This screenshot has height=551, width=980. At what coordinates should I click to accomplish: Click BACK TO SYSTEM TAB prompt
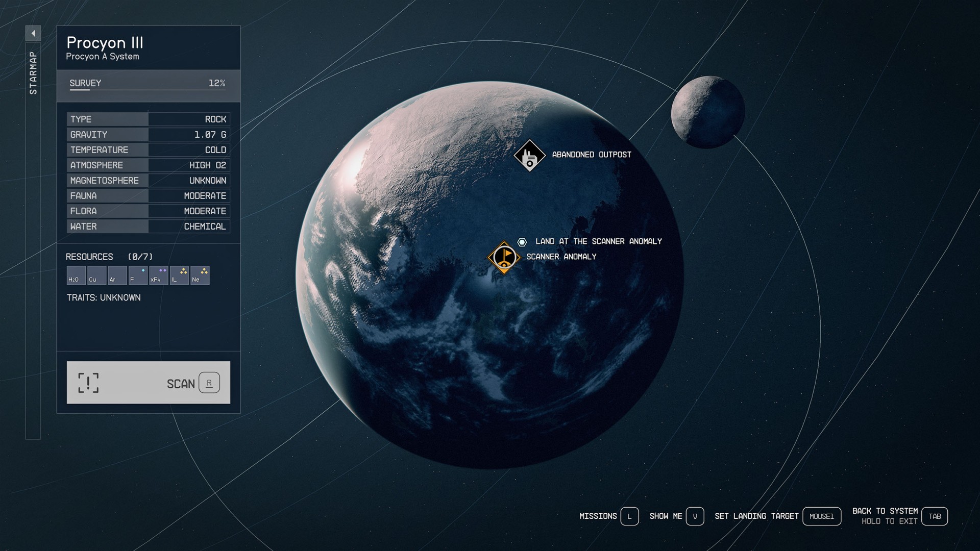935,516
